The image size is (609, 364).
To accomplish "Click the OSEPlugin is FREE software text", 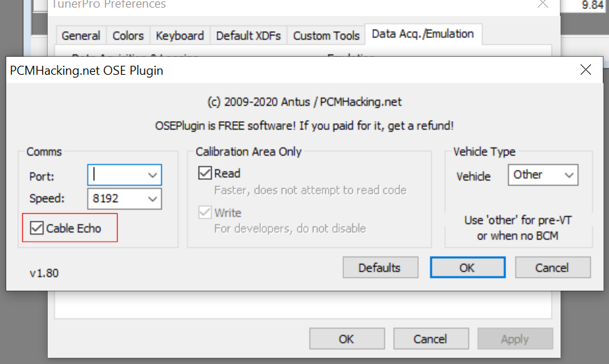I will click(x=304, y=126).
